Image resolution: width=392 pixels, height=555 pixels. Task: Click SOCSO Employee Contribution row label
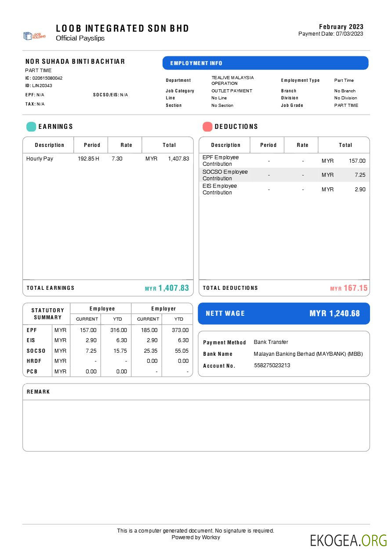coord(225,175)
